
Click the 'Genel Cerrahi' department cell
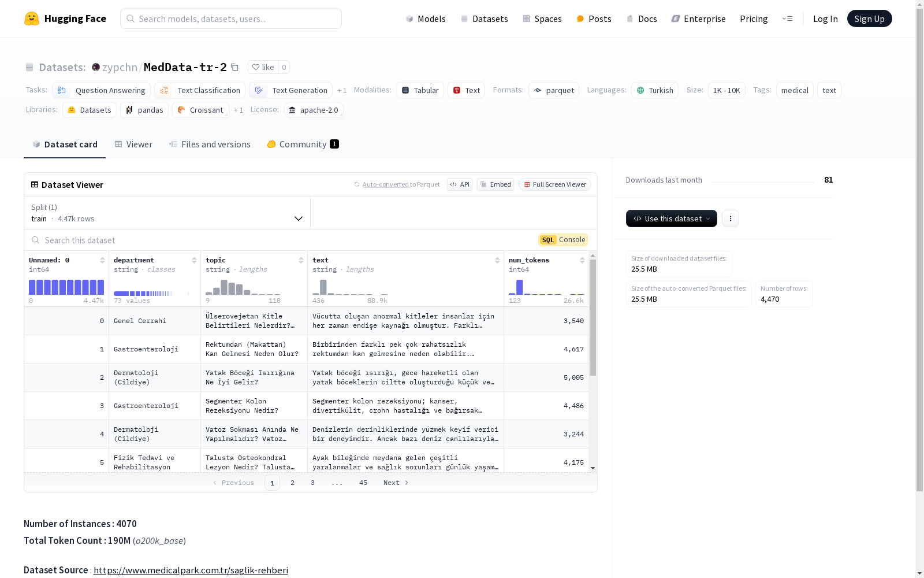click(x=155, y=321)
